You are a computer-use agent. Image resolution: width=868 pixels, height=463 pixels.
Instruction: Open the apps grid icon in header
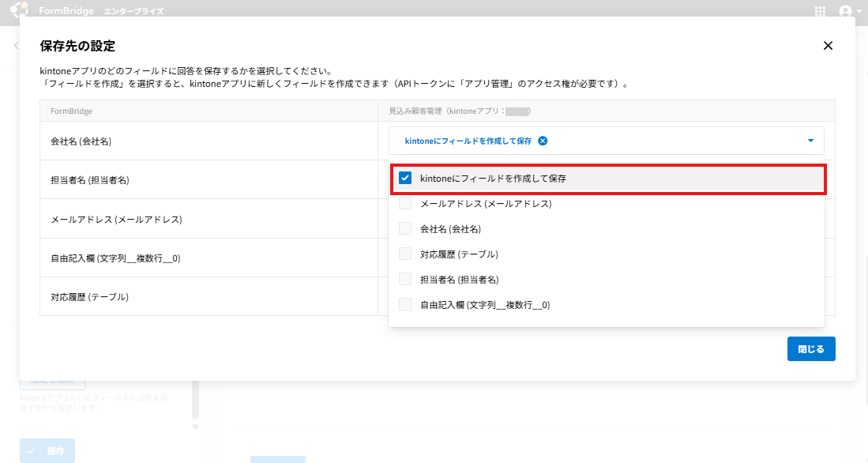coord(820,11)
